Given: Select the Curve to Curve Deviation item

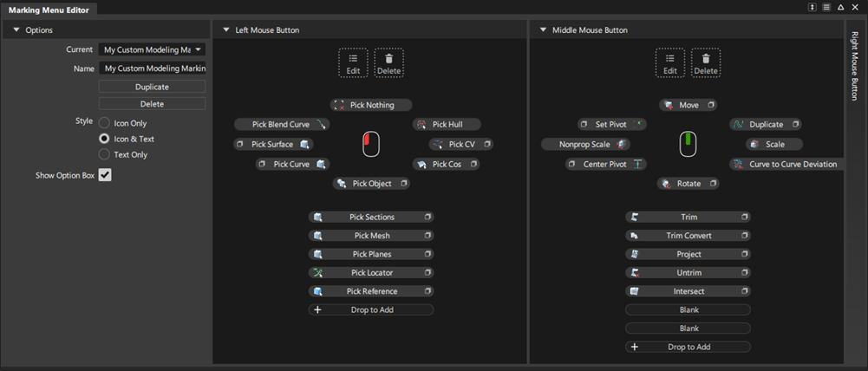Looking at the screenshot, I should tap(786, 164).
